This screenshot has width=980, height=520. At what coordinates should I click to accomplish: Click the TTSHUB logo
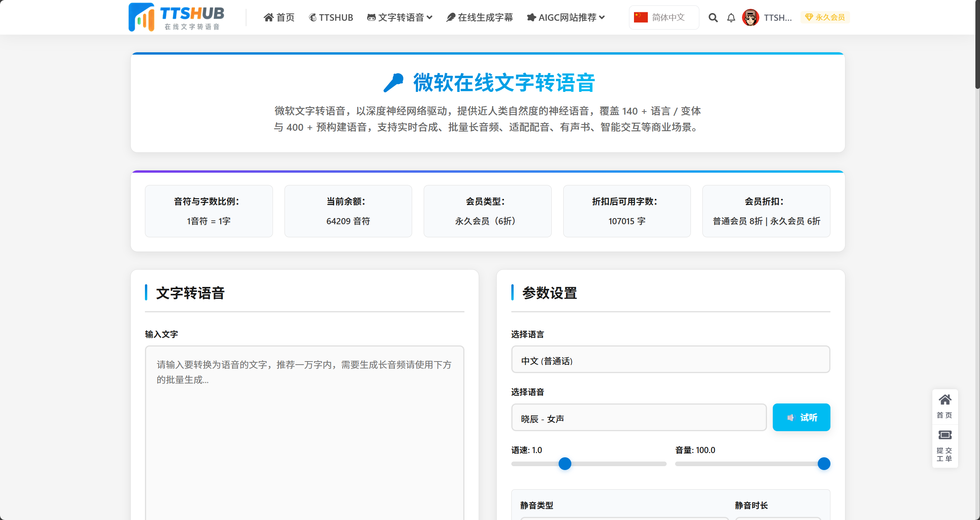176,17
